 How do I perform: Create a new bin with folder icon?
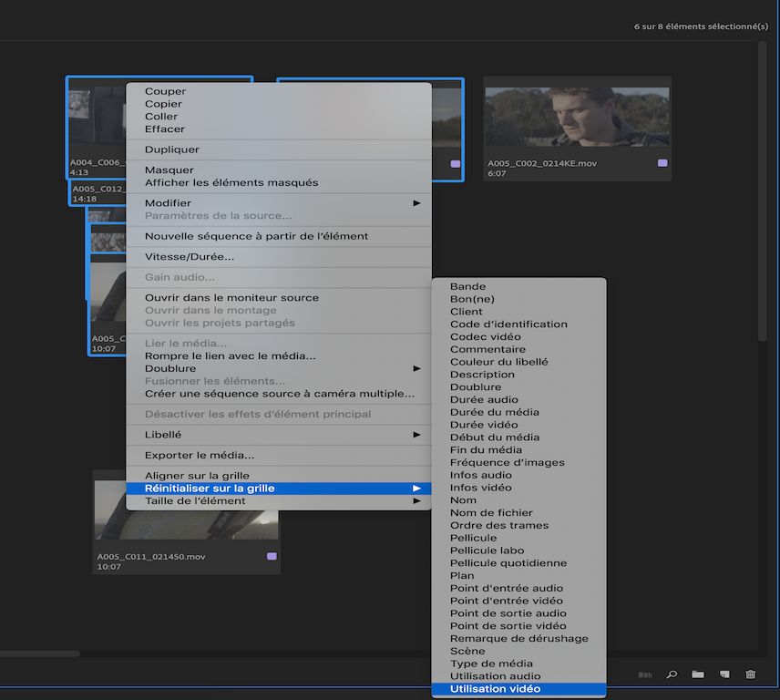click(698, 674)
